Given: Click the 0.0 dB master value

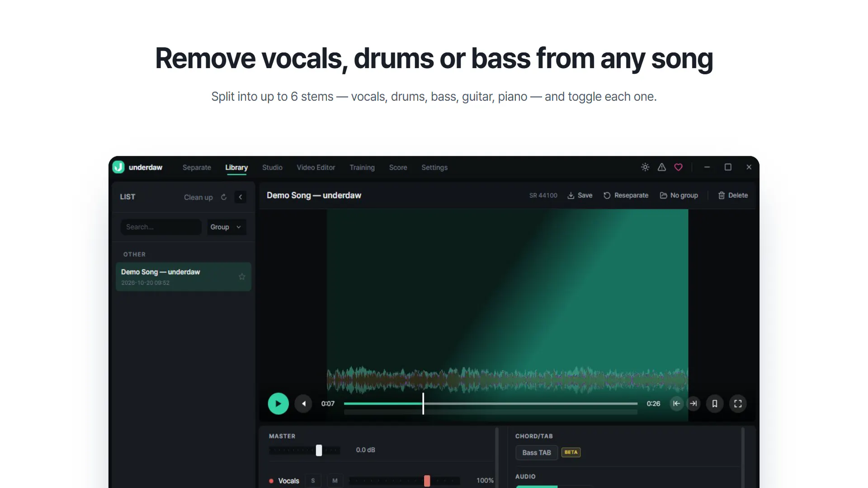Looking at the screenshot, I should (x=365, y=450).
